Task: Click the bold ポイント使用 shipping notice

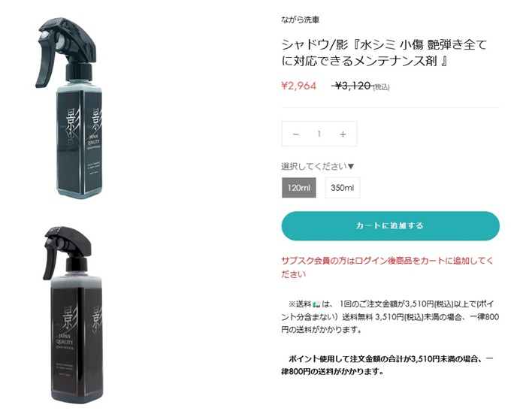Action: coord(388,365)
